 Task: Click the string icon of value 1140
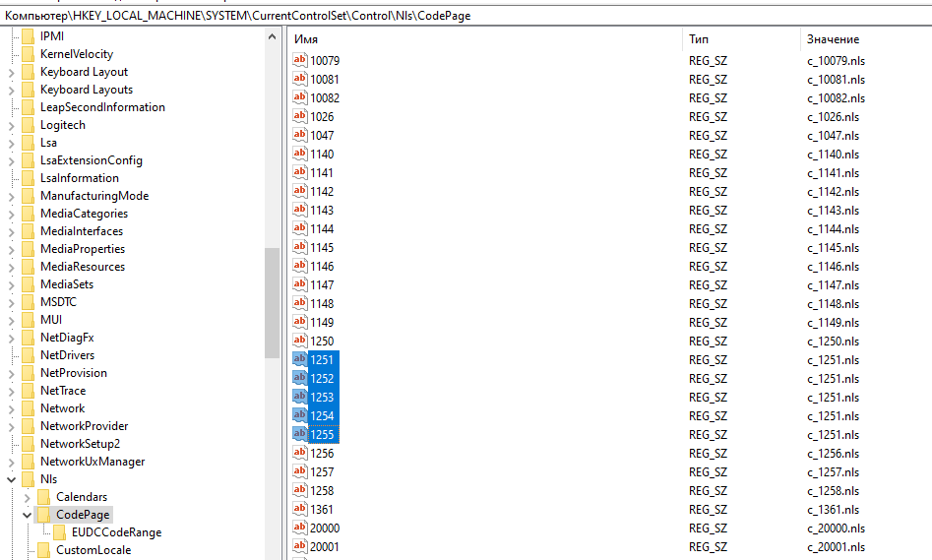299,154
